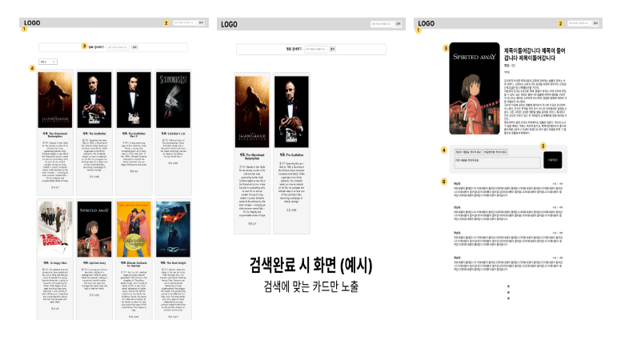Image resolution: width=625 pixels, height=364 pixels.
Task: Focus the review content text area
Action: tap(498, 162)
